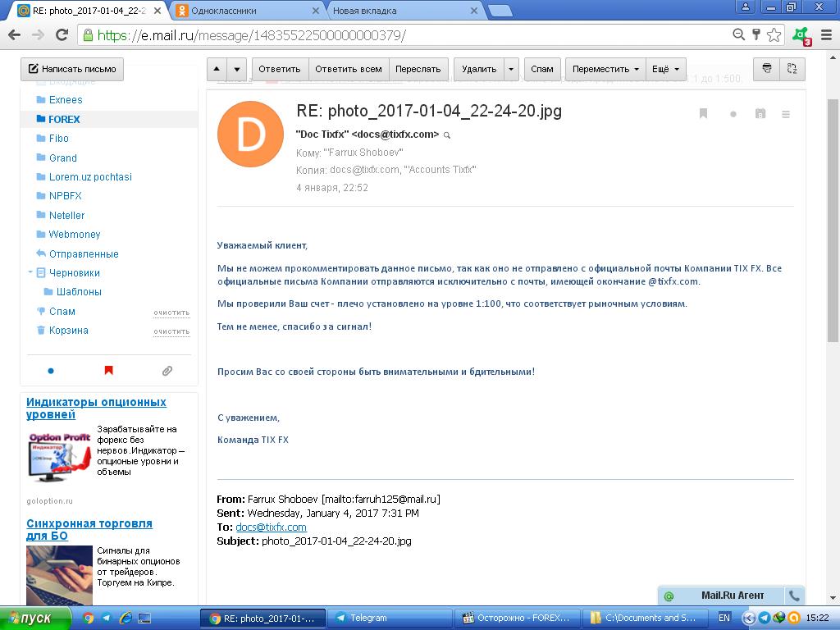This screenshot has width=840, height=630.
Task: Click the green globe tray icon
Action: pyautogui.click(x=779, y=618)
